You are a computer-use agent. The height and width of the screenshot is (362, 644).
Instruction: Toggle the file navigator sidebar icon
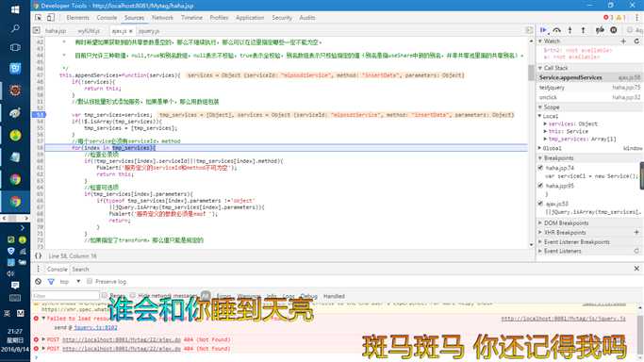(x=37, y=30)
